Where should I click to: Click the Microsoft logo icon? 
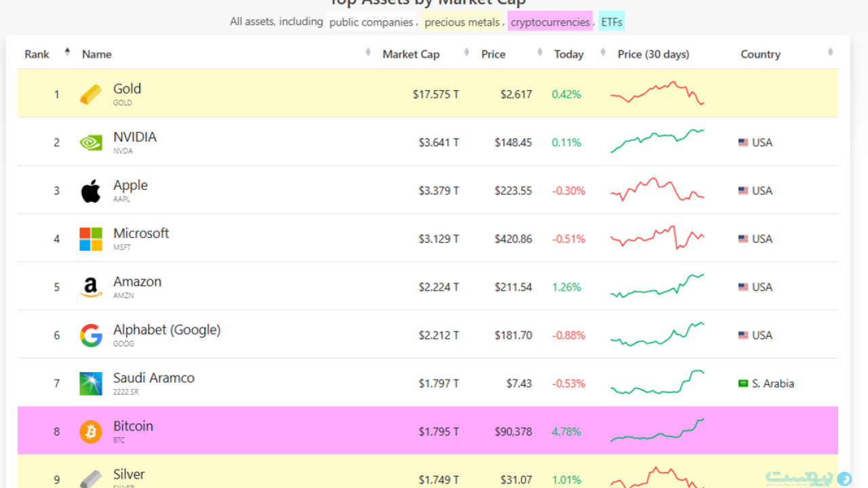click(91, 239)
